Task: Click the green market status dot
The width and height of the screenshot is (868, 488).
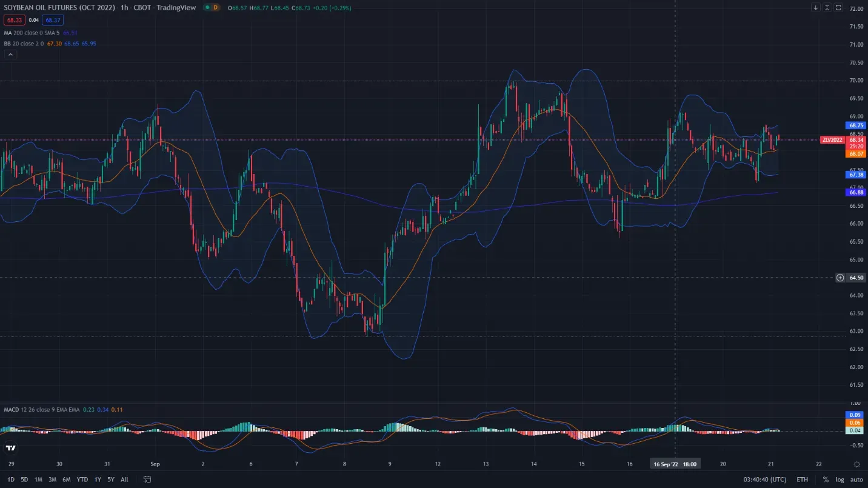Action: point(207,8)
